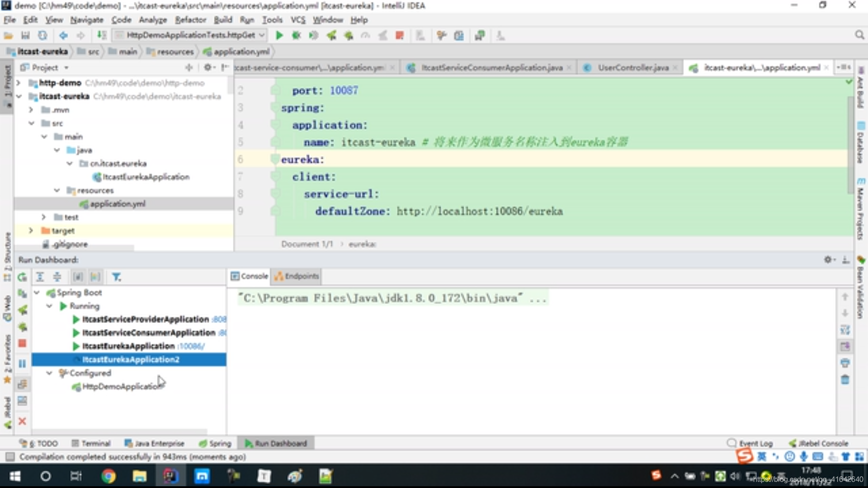
Task: Click the Build project icon in main toolbar
Action: click(102, 35)
